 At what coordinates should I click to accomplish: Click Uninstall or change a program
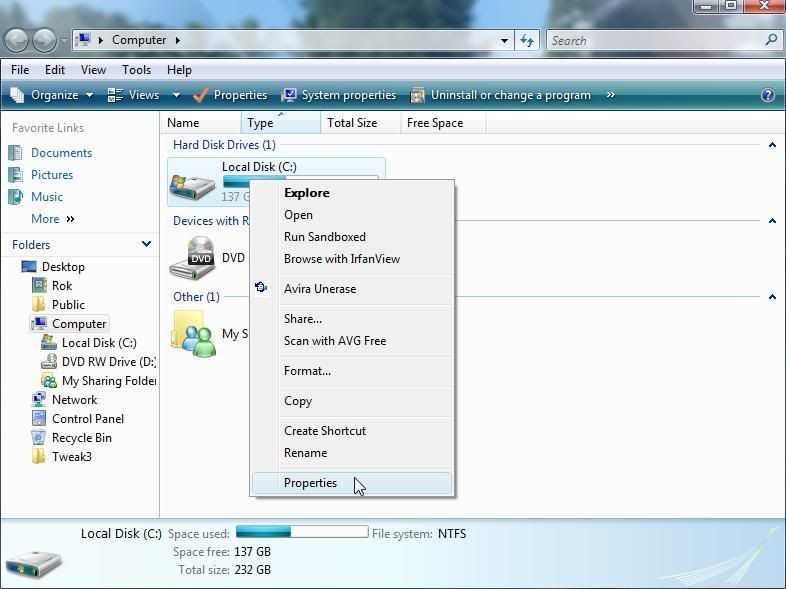500,95
